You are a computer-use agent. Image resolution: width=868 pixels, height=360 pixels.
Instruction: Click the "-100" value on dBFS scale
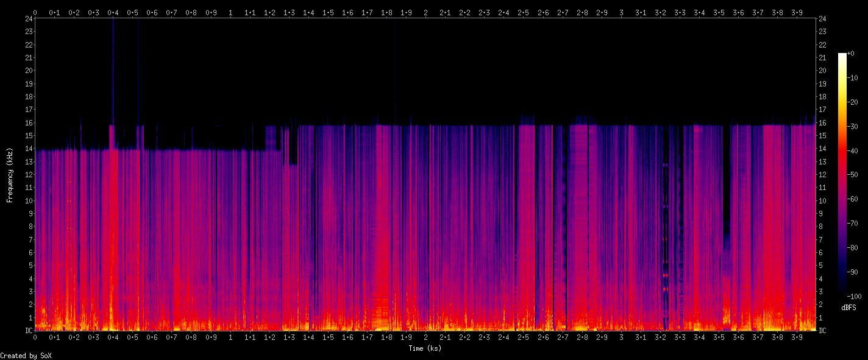[x=855, y=296]
